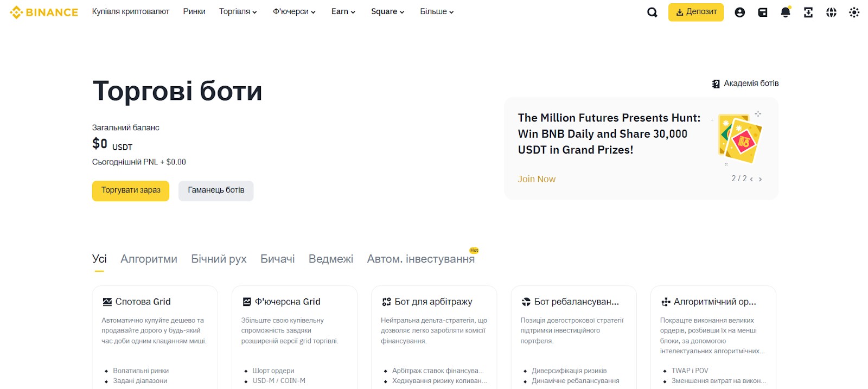Click the Загальний баланс label

[x=126, y=127]
